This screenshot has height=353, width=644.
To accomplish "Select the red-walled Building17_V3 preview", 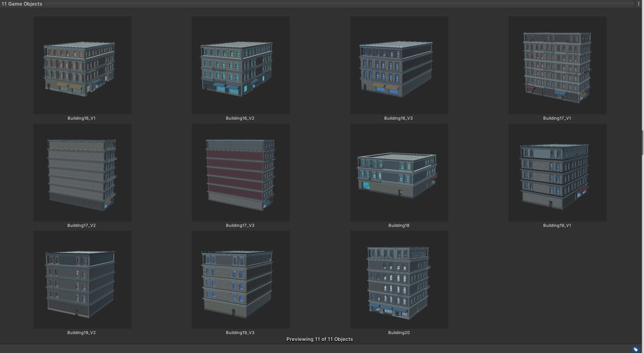I will (x=240, y=172).
